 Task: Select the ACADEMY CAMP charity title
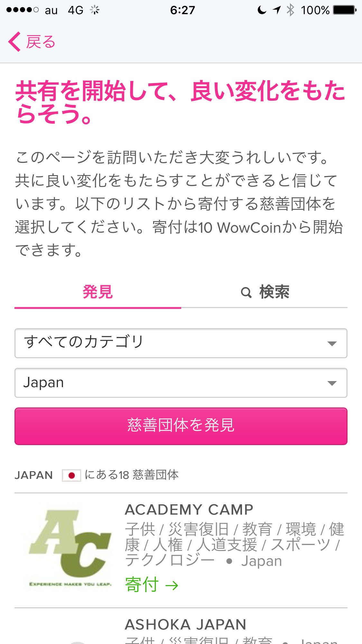[189, 509]
